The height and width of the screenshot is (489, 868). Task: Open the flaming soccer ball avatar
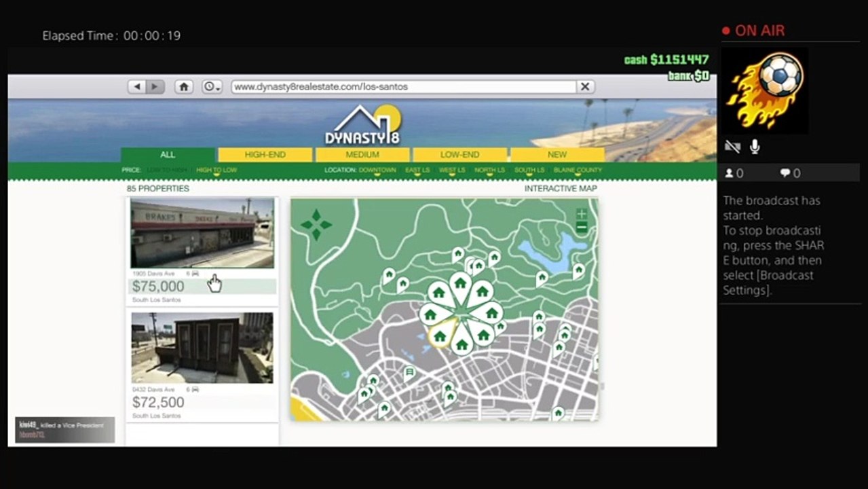pyautogui.click(x=765, y=91)
